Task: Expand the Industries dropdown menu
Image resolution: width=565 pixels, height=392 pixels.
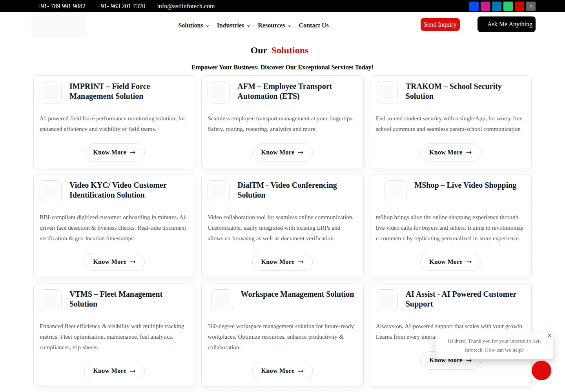Action: pyautogui.click(x=233, y=25)
